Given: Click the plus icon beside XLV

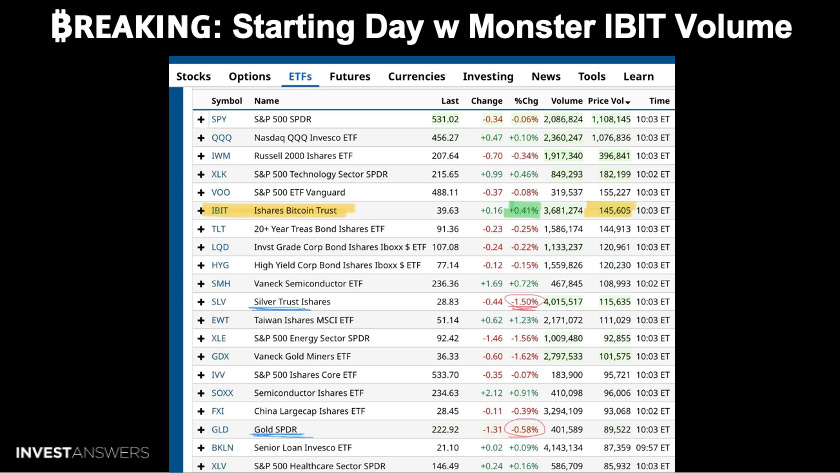Looking at the screenshot, I should [201, 466].
